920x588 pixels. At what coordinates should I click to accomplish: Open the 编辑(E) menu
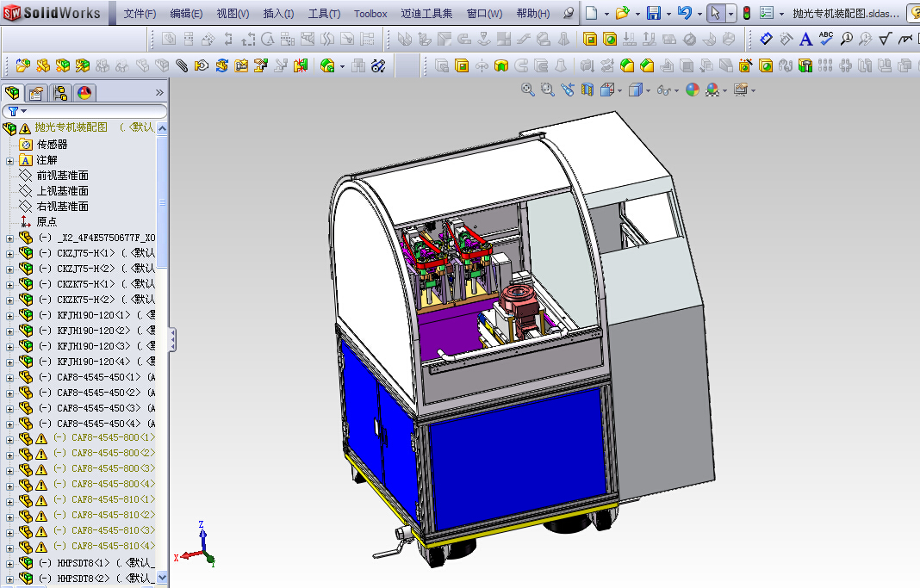coord(186,14)
